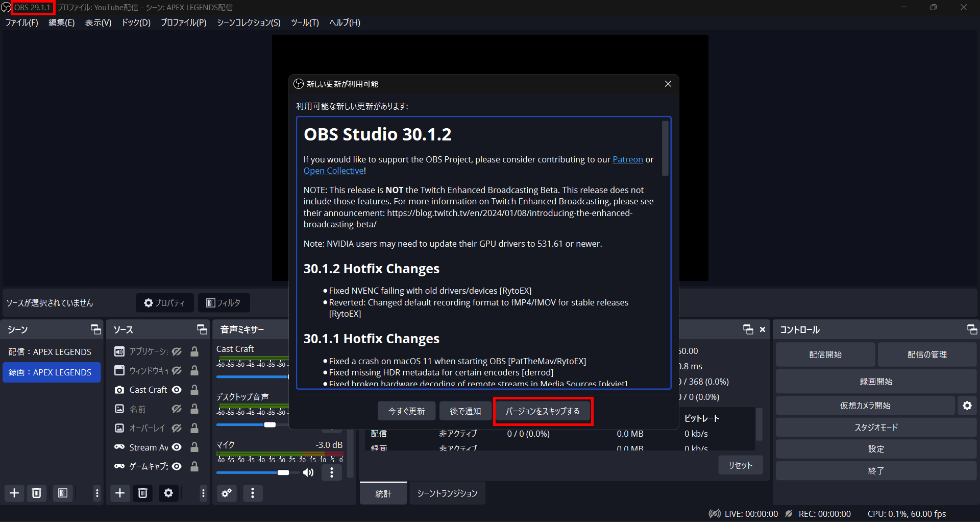This screenshot has height=522, width=980.
Task: Show the 名前 image source
Action: [177, 409]
